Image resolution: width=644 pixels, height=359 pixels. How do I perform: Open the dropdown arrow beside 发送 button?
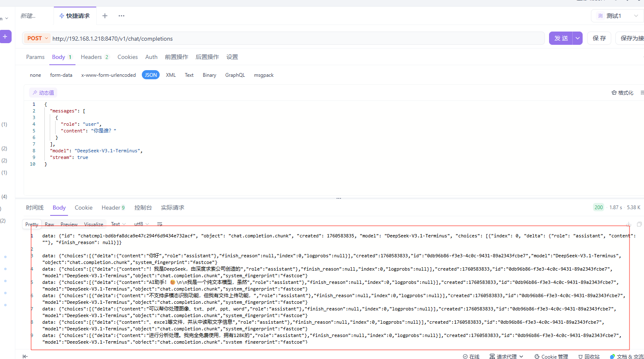[x=577, y=38]
